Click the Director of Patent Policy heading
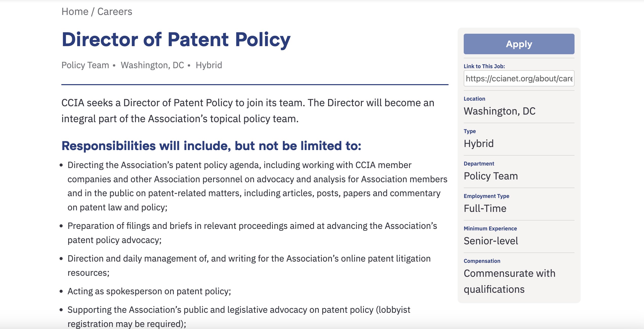Screen dimensions: 644x329 point(176,40)
